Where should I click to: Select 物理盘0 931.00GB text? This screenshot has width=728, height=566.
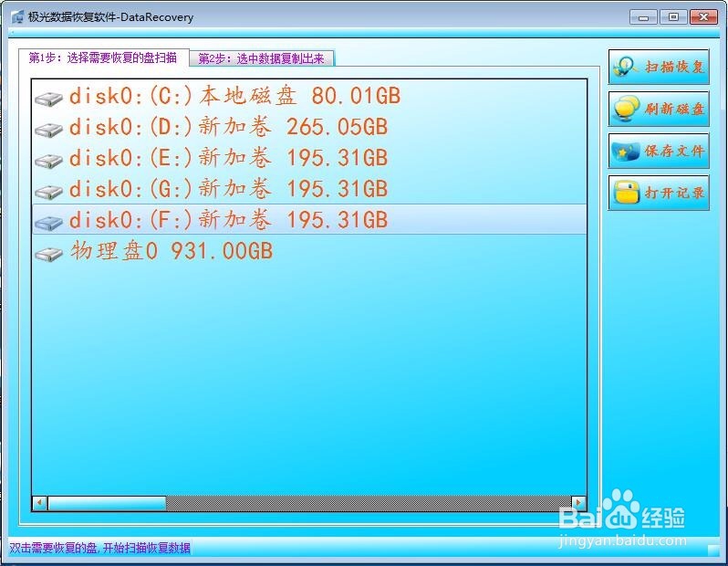pyautogui.click(x=172, y=251)
